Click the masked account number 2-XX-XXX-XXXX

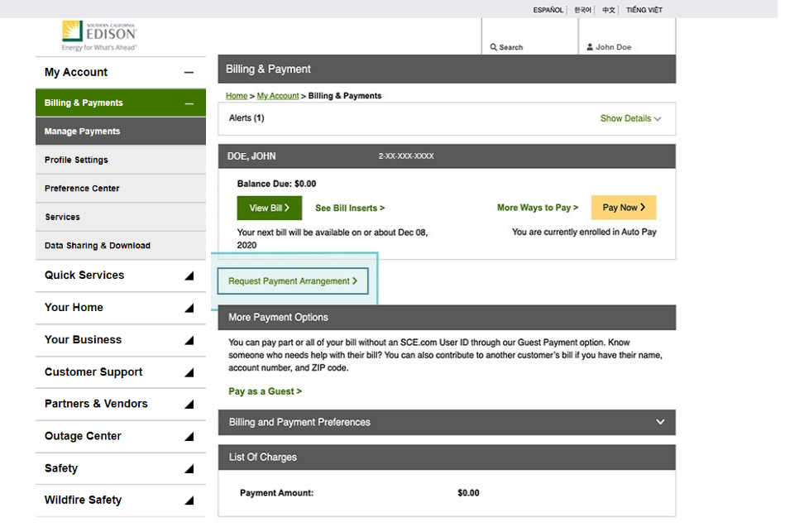pyautogui.click(x=406, y=156)
